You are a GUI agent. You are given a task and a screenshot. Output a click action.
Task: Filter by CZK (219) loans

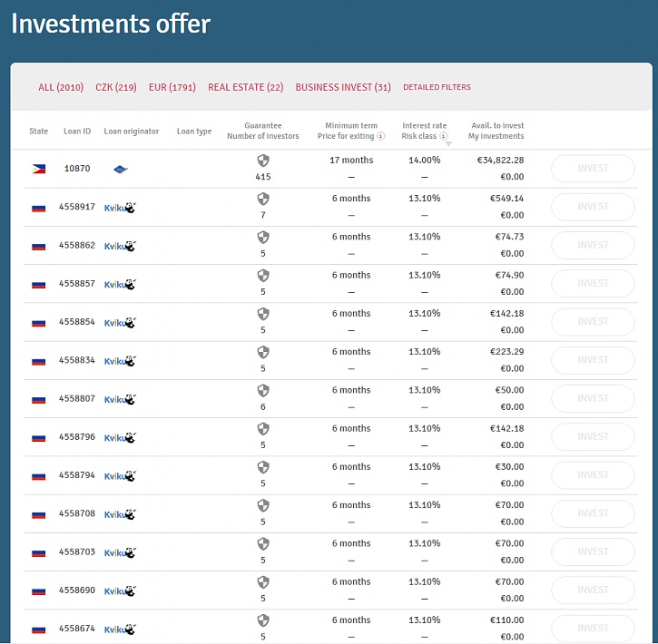click(x=116, y=87)
